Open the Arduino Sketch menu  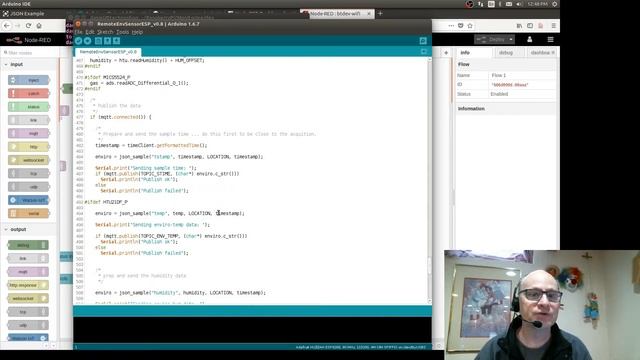pos(105,32)
